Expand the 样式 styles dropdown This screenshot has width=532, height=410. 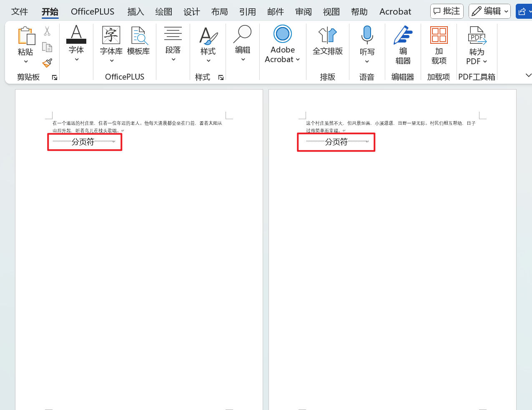[208, 60]
